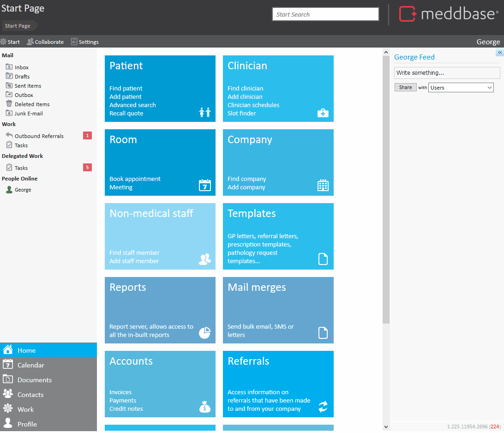Open the Settings menu
This screenshot has width=504, height=433.
click(x=85, y=42)
